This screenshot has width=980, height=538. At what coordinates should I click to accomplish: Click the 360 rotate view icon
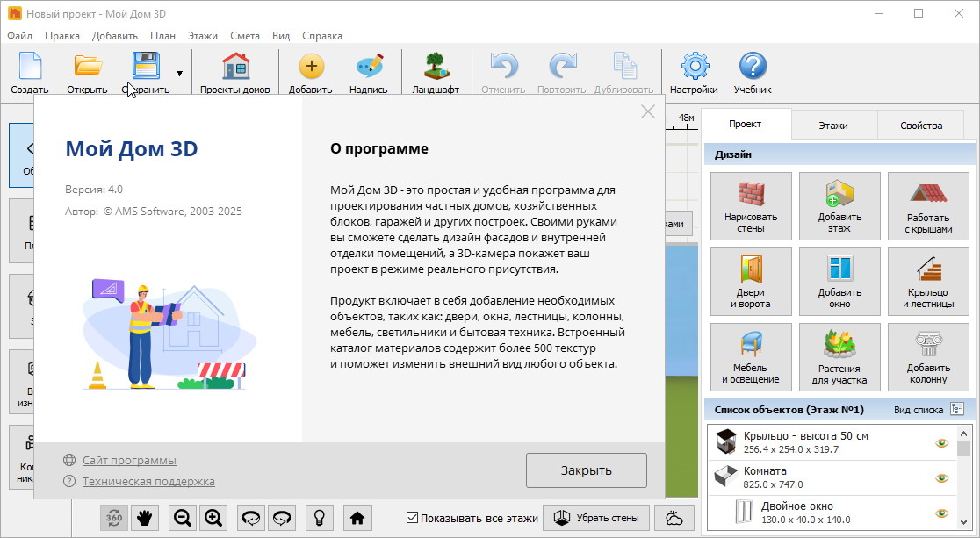coord(113,518)
